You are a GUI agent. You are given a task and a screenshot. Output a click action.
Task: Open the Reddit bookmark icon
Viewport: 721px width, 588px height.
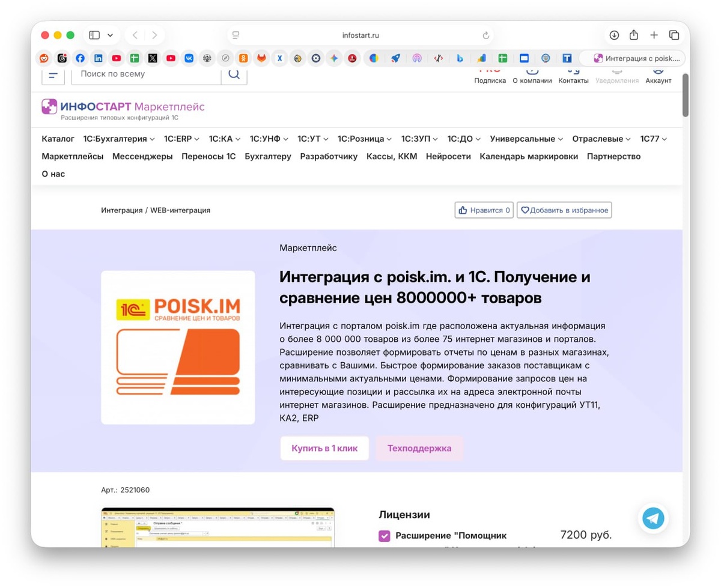[x=44, y=58]
